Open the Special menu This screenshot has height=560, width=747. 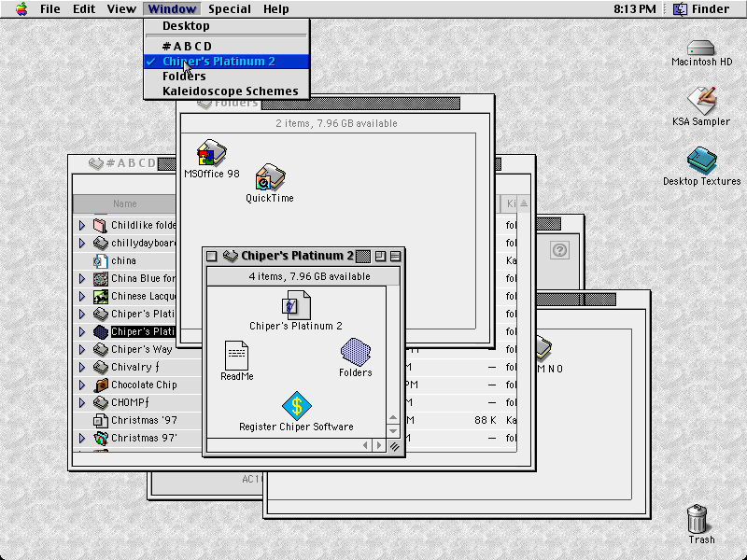(229, 8)
